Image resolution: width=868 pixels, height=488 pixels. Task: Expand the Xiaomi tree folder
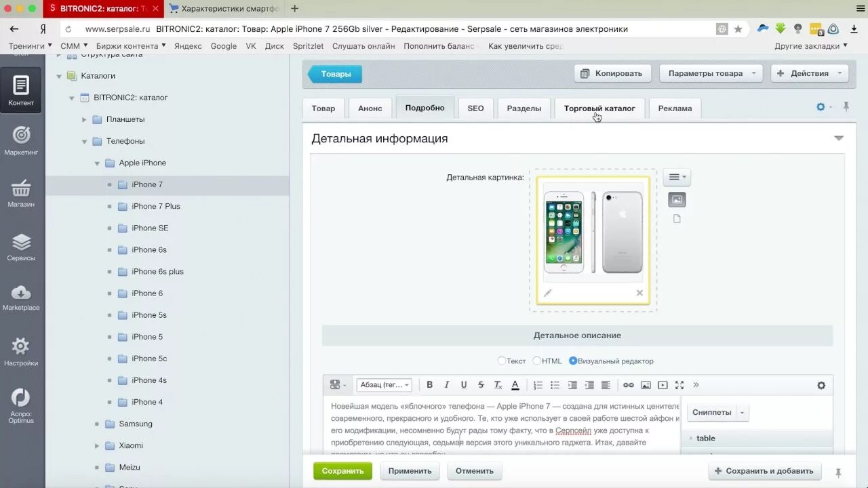click(97, 445)
